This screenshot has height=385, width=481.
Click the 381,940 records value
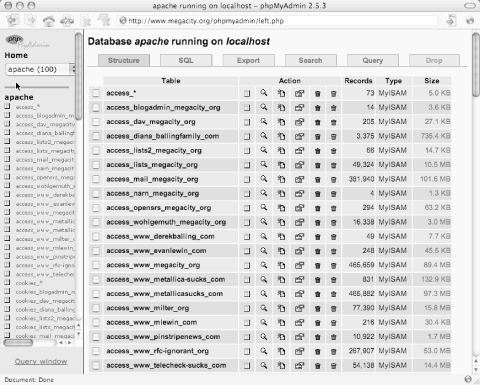(361, 179)
